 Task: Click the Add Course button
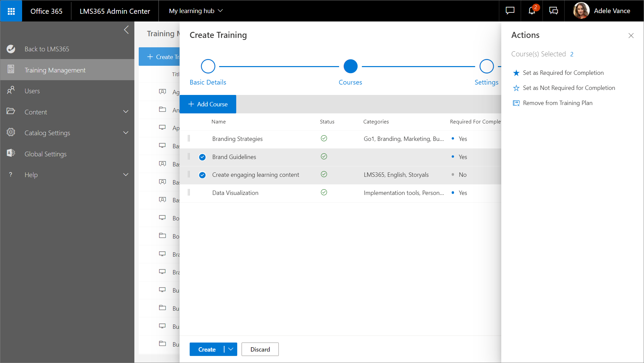point(208,104)
